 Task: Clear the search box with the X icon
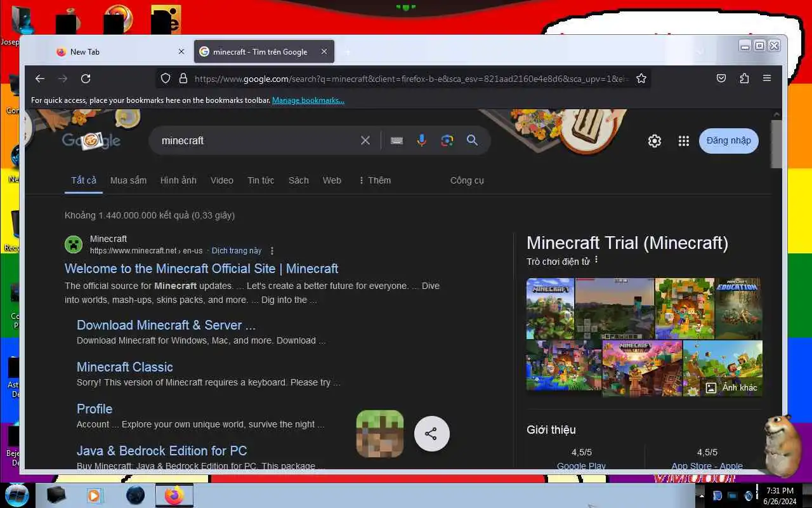[365, 140]
